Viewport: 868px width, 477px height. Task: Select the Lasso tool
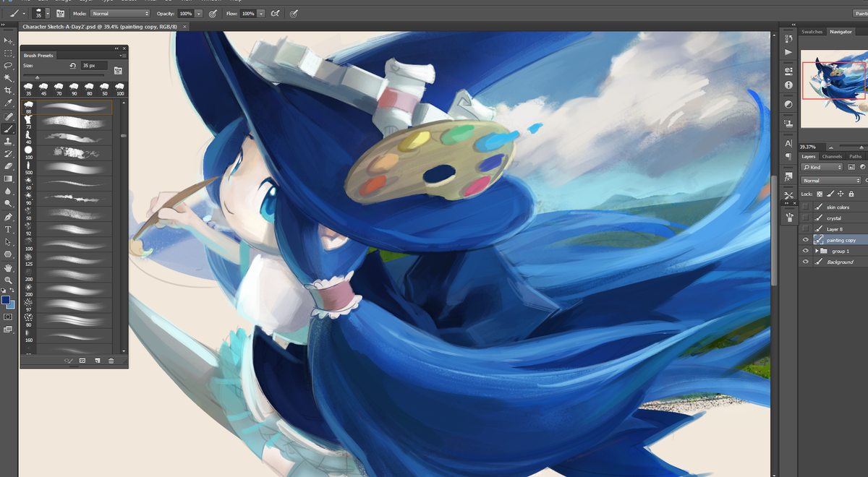coord(8,65)
